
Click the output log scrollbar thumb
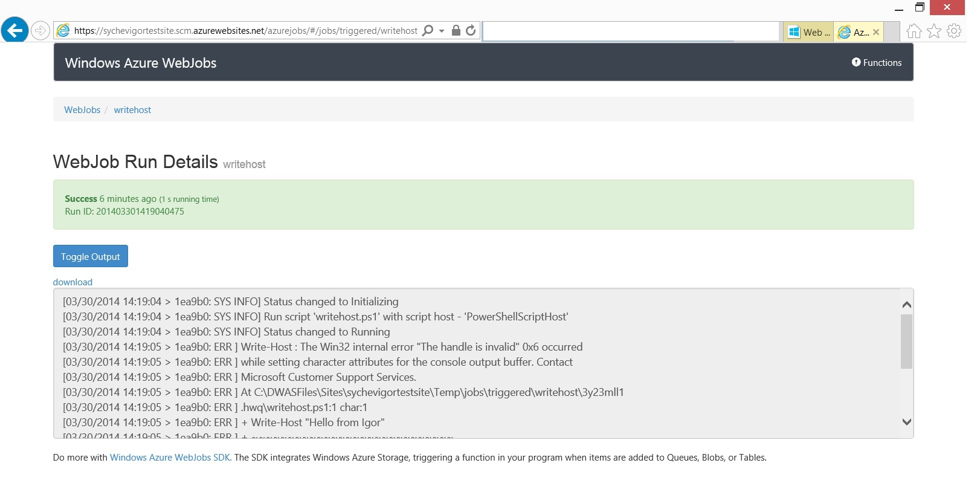[906, 342]
